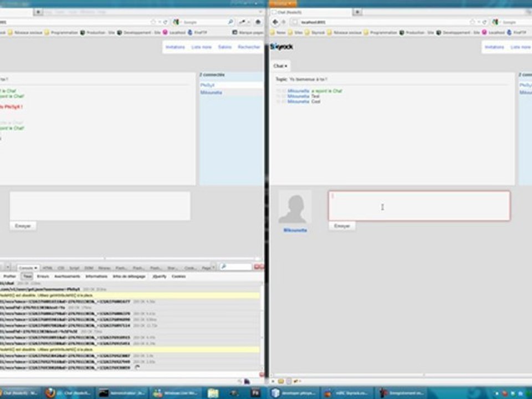This screenshot has height=399, width=532.
Task: Select the Informations filter in Firebug console
Action: (x=96, y=277)
